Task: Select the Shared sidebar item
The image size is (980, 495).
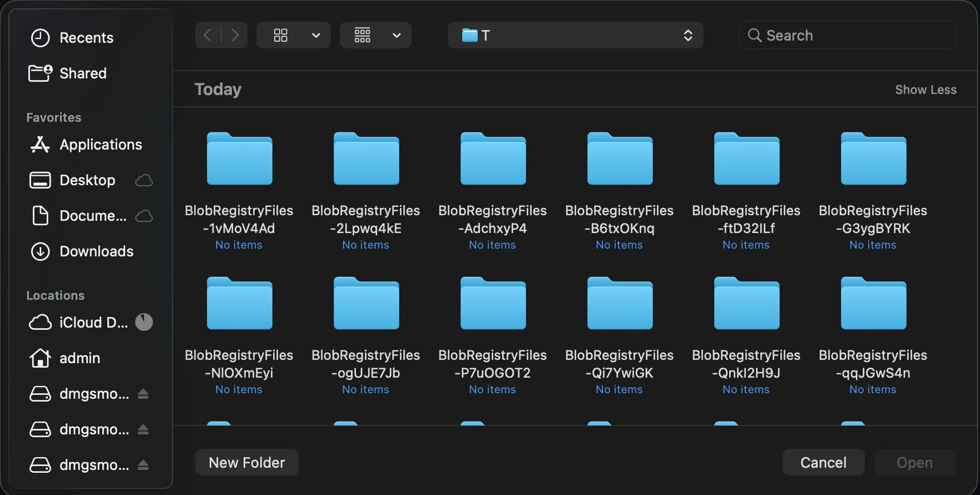Action: pyautogui.click(x=91, y=73)
